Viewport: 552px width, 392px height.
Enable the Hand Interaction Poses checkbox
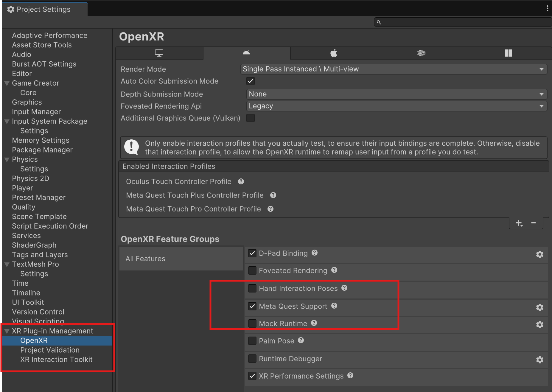click(x=252, y=288)
